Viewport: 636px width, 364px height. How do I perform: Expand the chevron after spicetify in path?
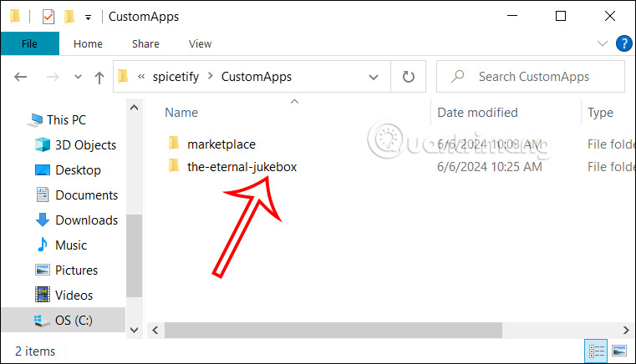(210, 76)
